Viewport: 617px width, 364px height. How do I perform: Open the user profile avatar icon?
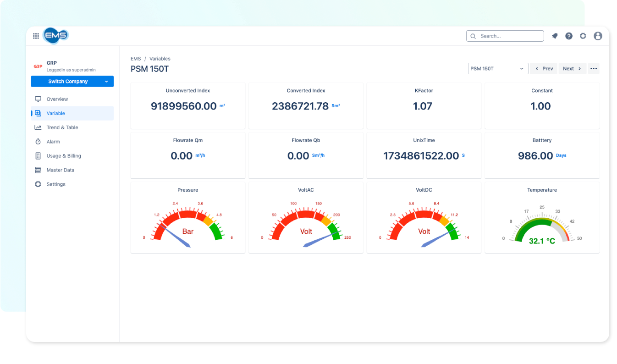click(598, 36)
